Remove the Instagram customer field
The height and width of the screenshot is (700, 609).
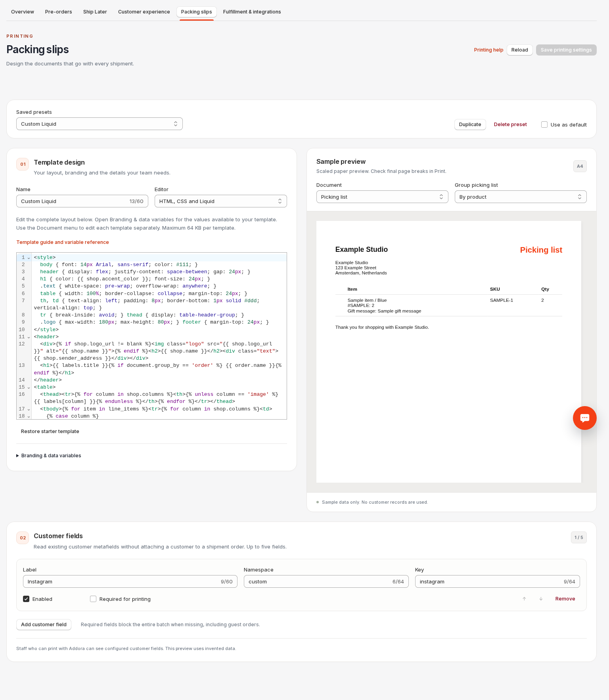click(x=565, y=599)
